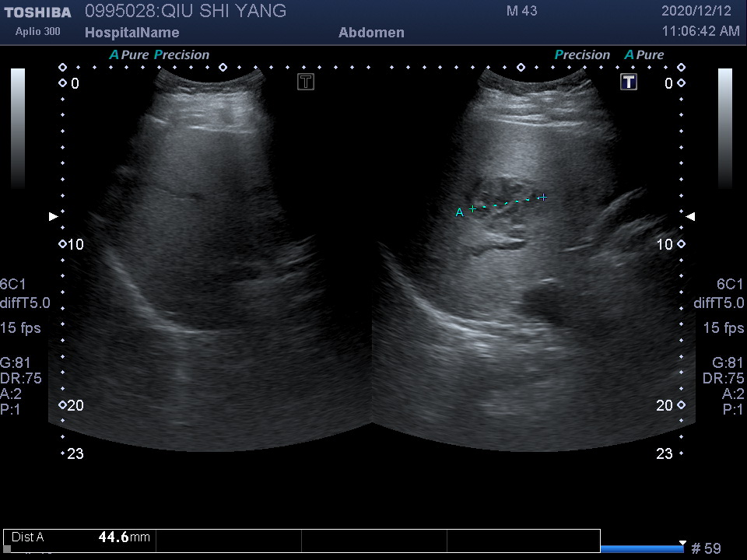Click the right caliper cross end of measurement
The height and width of the screenshot is (560, 747).
(x=543, y=197)
